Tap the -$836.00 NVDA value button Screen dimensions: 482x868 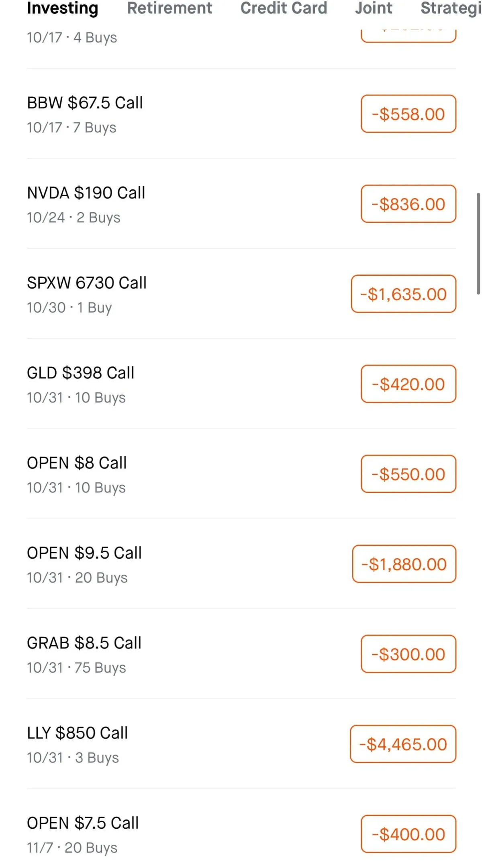click(x=408, y=204)
